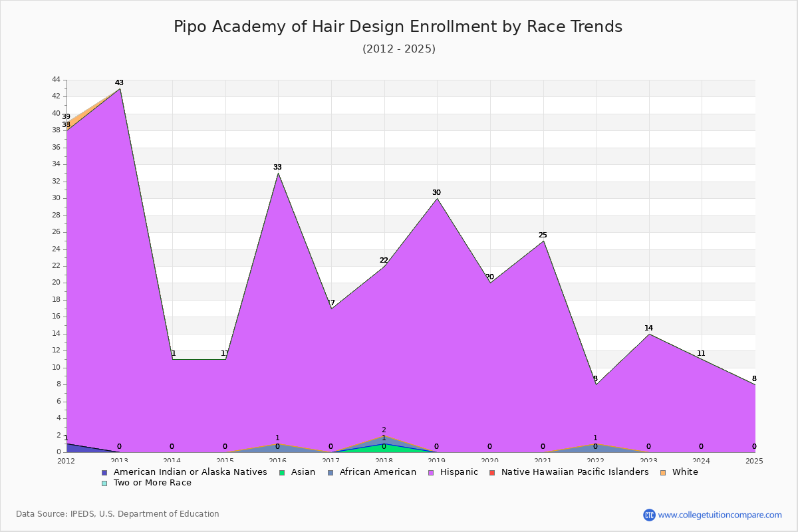Click the x-axis label 2024
The image size is (798, 532).
point(701,460)
